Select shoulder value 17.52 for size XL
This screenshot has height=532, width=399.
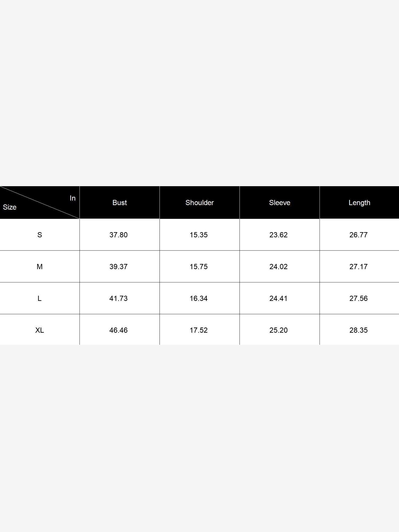click(198, 330)
